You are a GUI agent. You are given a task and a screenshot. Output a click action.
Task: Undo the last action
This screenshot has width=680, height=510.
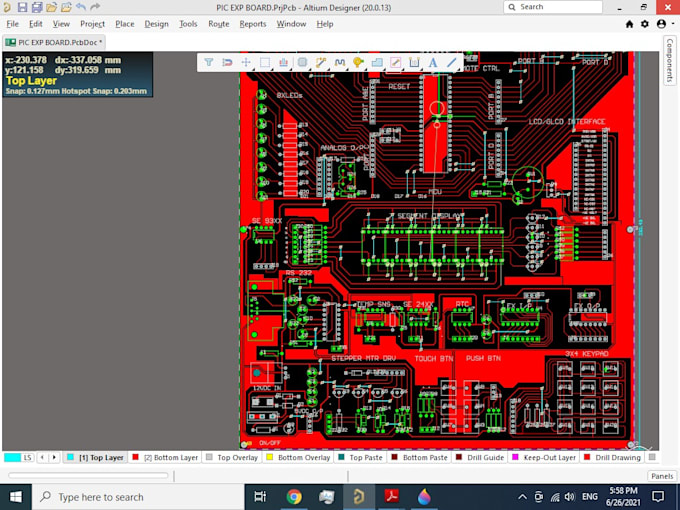81,7
